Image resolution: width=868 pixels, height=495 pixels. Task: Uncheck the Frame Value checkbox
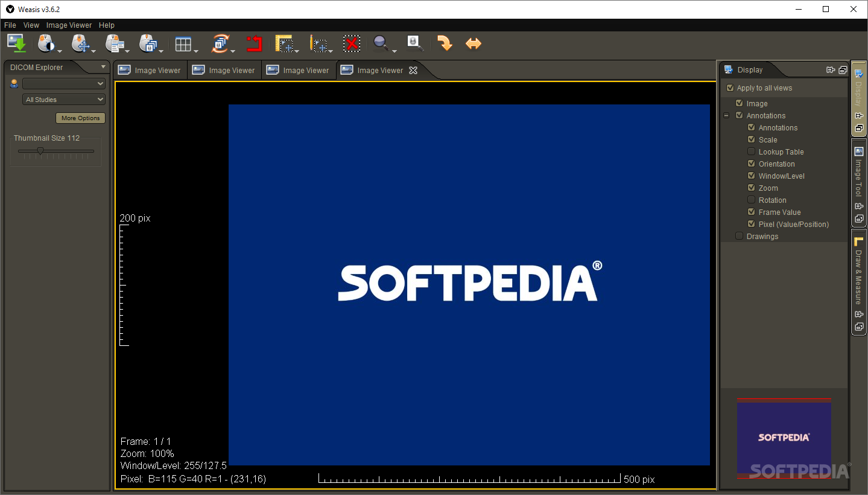coord(752,212)
